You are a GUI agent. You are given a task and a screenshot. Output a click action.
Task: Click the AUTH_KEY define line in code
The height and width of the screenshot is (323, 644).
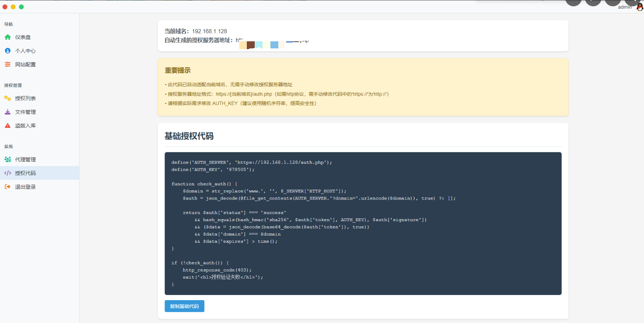pyautogui.click(x=213, y=170)
